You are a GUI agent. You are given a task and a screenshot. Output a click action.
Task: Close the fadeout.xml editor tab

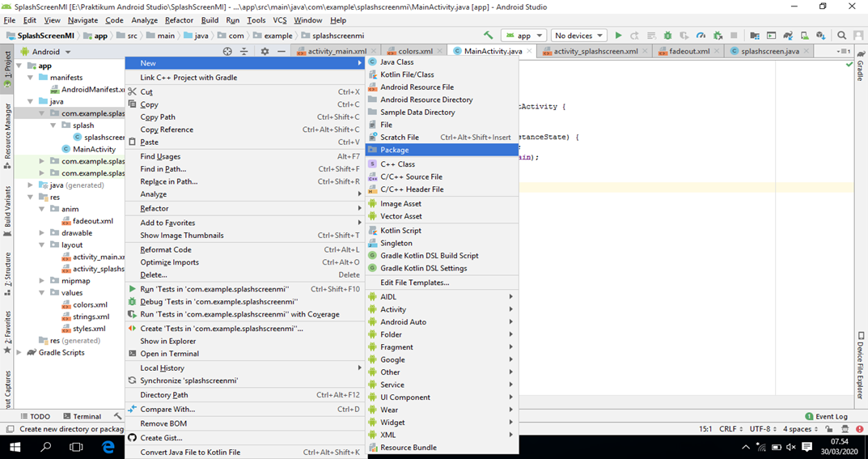pyautogui.click(x=718, y=52)
